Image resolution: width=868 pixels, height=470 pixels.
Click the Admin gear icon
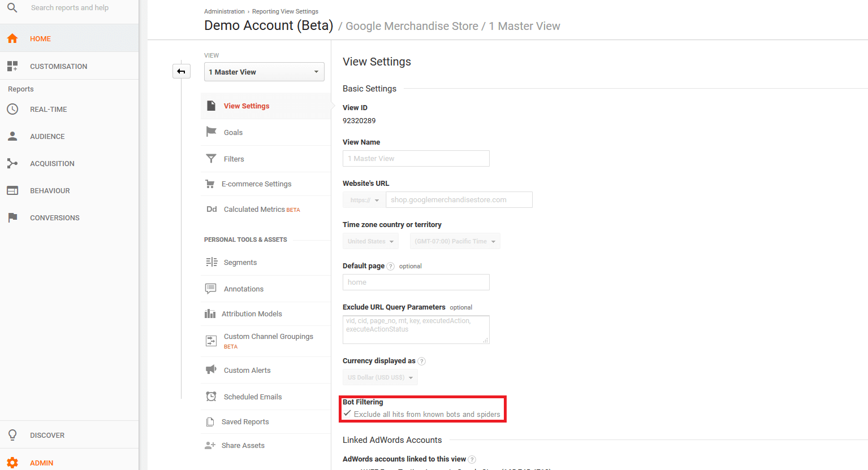[x=12, y=463]
